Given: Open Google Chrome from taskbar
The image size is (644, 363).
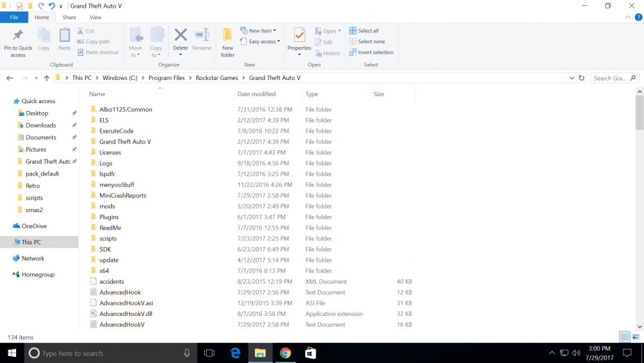Looking at the screenshot, I should click(285, 353).
